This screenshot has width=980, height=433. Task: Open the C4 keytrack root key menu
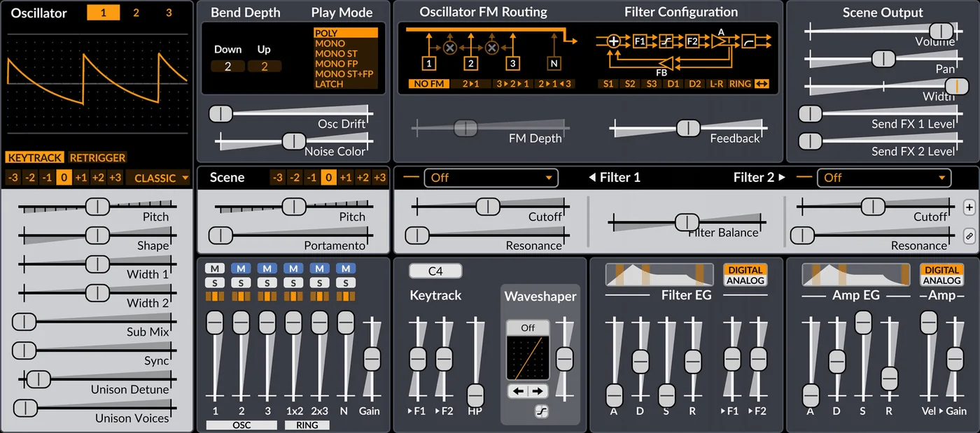[x=435, y=270]
